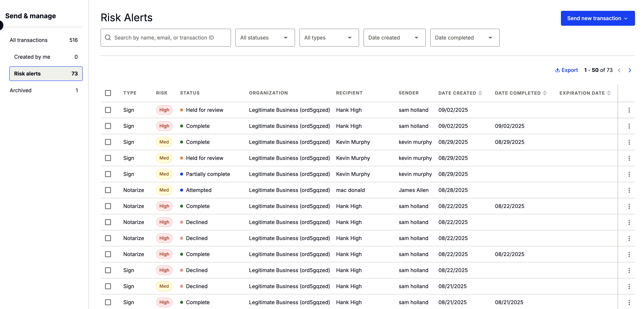Image resolution: width=644 pixels, height=309 pixels.
Task: Click the "1 - 50 of 73" pagination text
Action: tap(598, 70)
